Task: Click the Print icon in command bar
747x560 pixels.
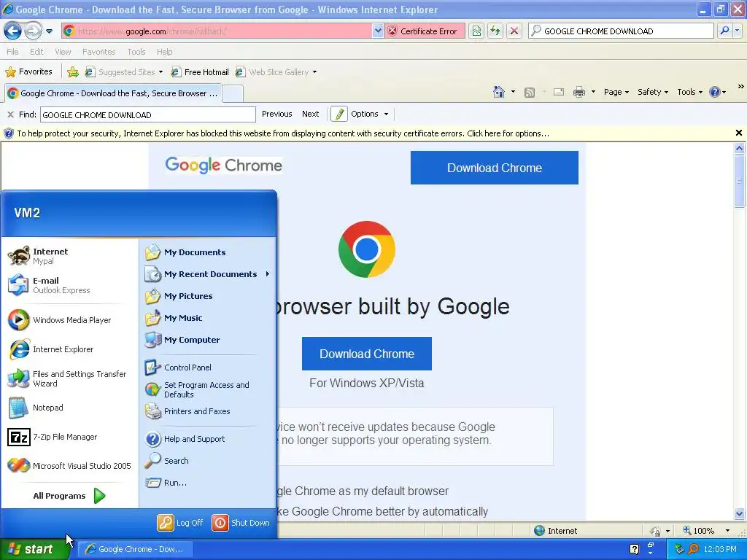Action: pos(578,92)
